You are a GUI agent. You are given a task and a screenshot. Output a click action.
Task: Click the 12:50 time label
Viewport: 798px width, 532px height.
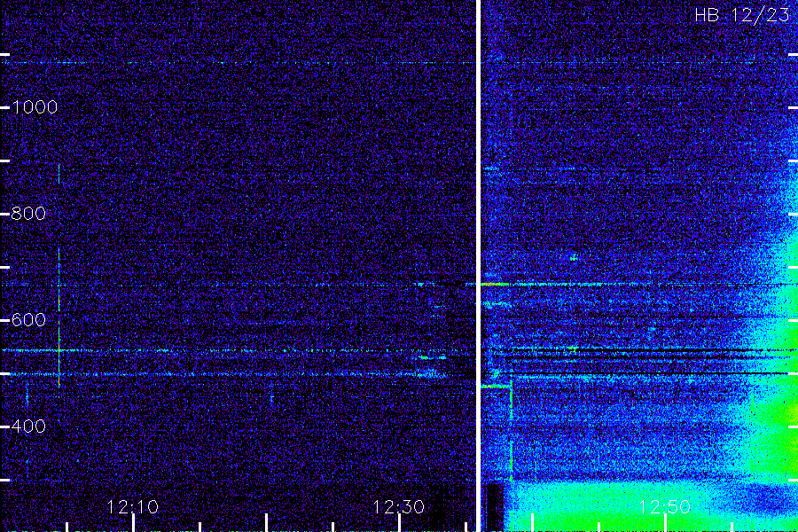[665, 507]
